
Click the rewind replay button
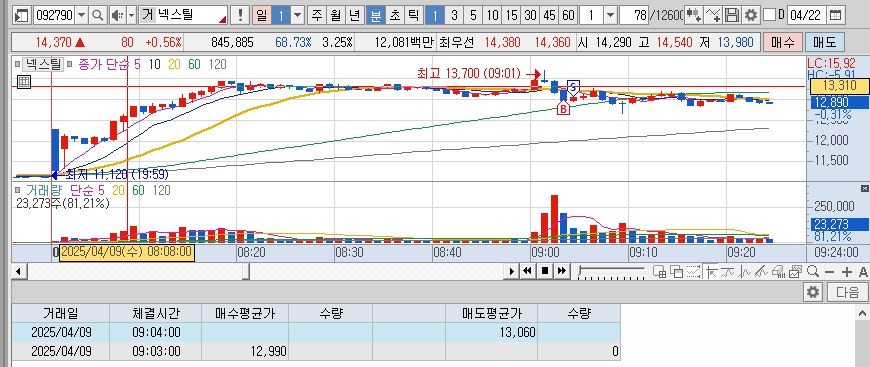point(528,271)
